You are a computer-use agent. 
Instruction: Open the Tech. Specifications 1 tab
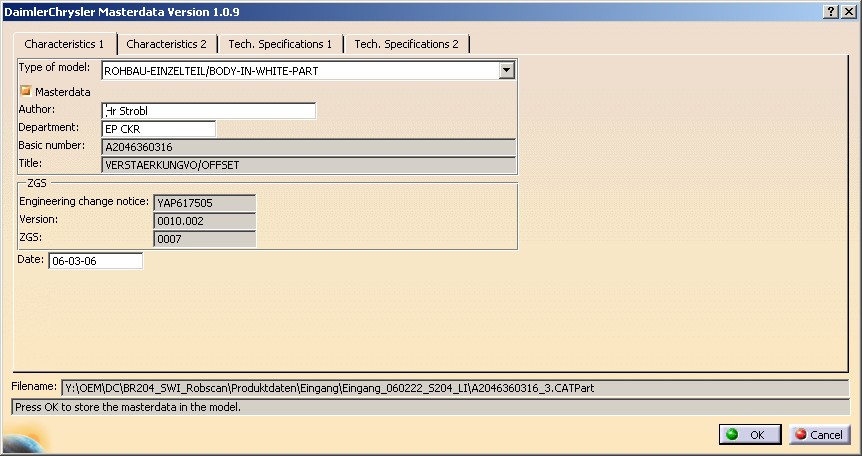[x=280, y=44]
